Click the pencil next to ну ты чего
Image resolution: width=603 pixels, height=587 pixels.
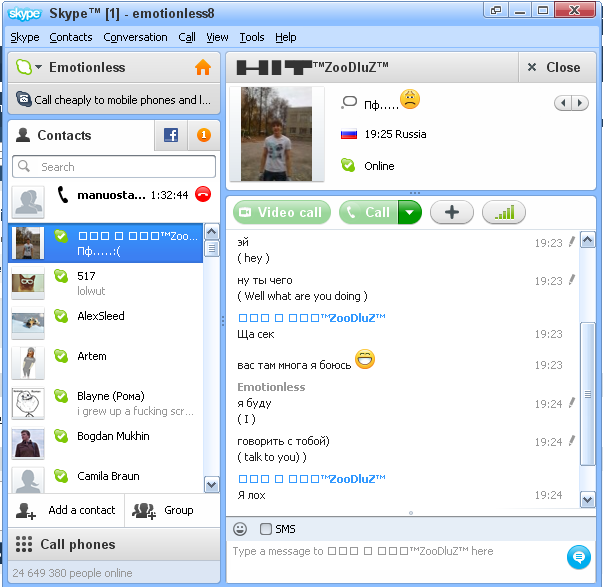572,280
